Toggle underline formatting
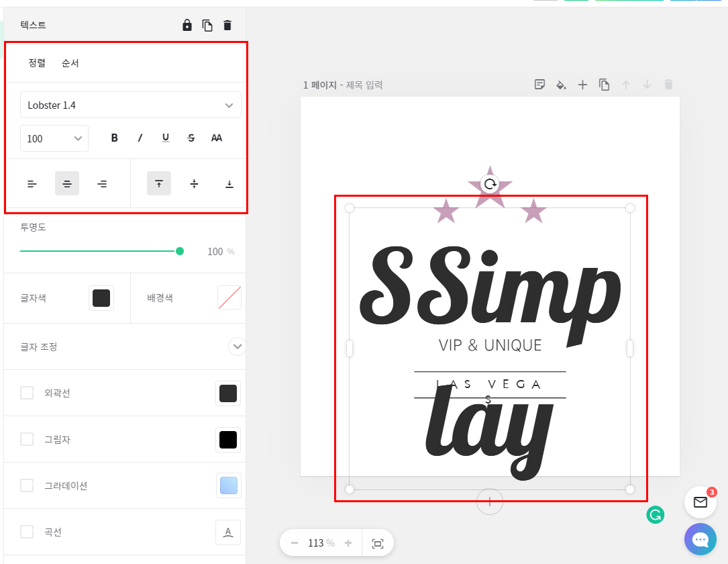This screenshot has height=564, width=728. [x=166, y=138]
